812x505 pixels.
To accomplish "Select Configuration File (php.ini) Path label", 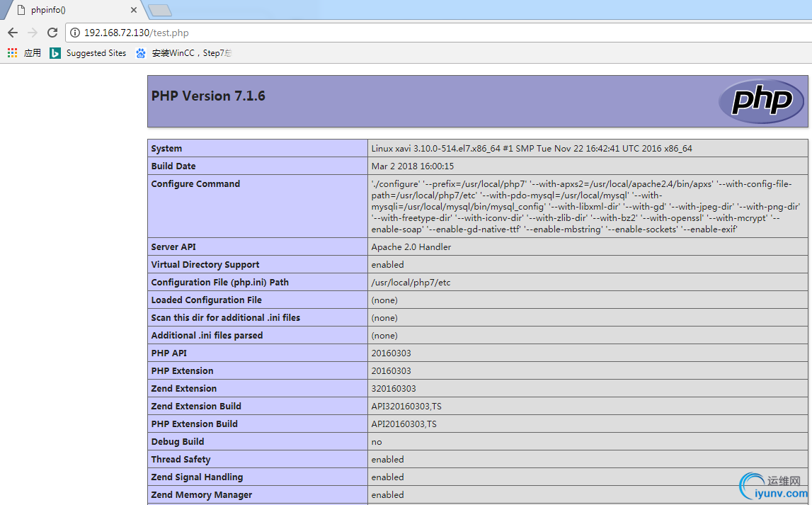I will click(x=219, y=282).
